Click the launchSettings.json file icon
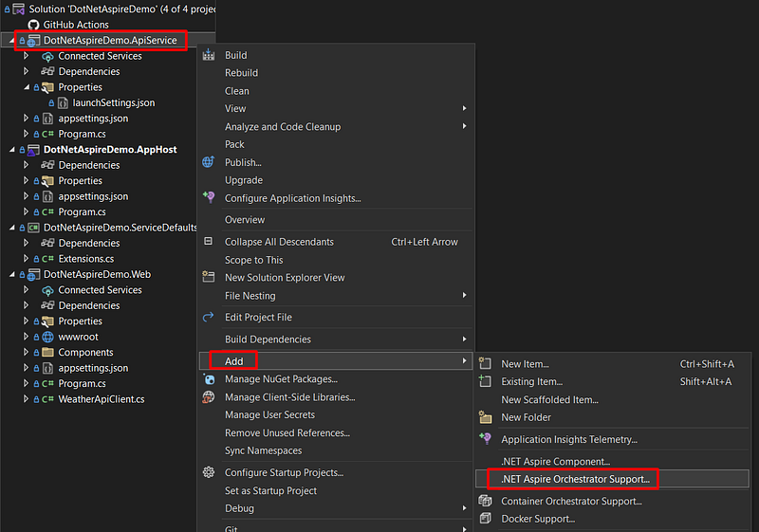Screen dimensions: 759x532 pyautogui.click(x=63, y=102)
